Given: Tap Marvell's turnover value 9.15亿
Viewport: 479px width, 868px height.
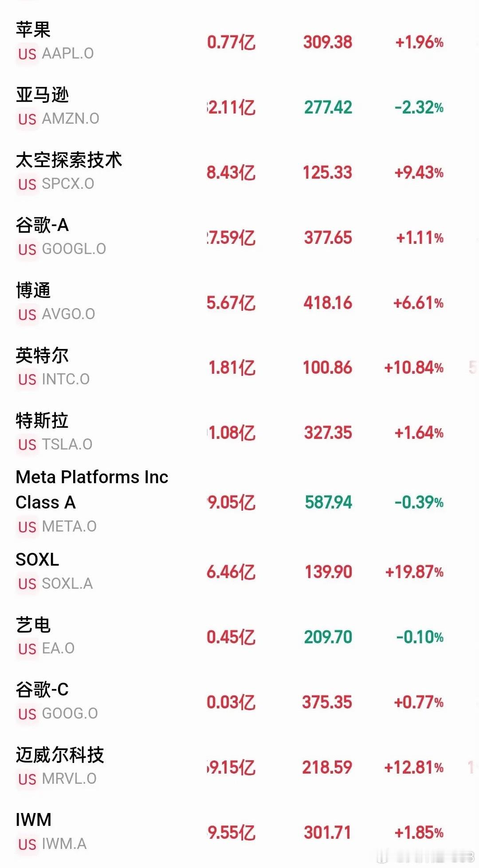Looking at the screenshot, I should point(232,767).
